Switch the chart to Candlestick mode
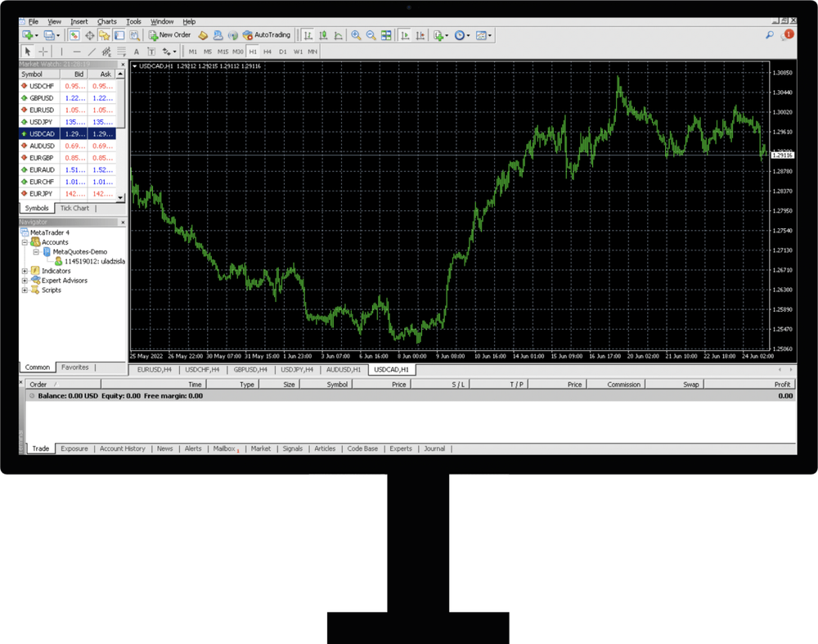Viewport: 818px width, 644px height. point(321,34)
